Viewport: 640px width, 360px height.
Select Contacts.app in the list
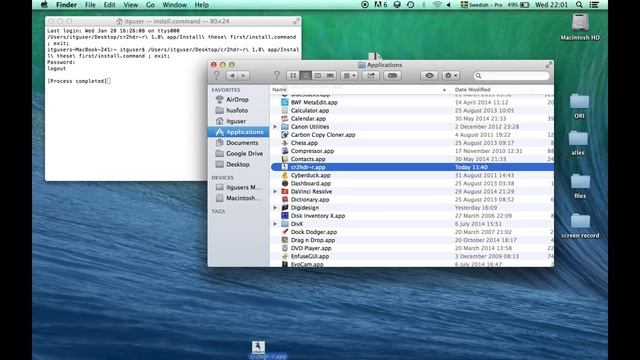point(412,159)
